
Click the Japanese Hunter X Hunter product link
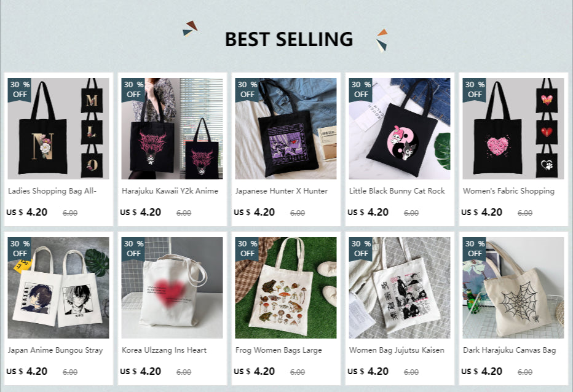(282, 191)
